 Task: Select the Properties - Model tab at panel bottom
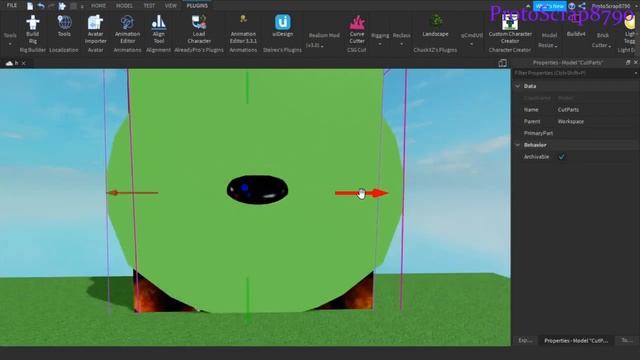pyautogui.click(x=576, y=340)
